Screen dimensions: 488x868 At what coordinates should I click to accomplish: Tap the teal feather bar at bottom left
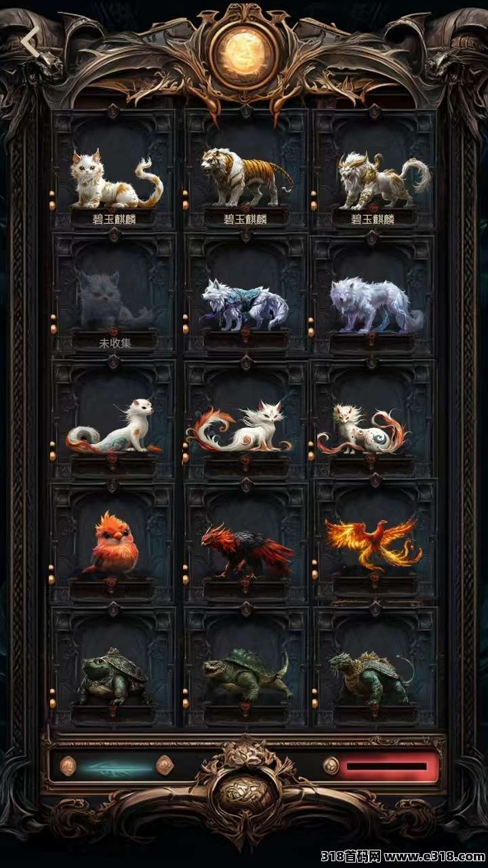pos(117,766)
